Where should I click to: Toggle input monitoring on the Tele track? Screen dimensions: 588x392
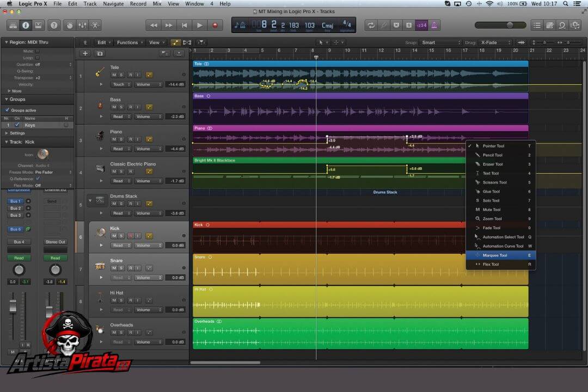138,75
